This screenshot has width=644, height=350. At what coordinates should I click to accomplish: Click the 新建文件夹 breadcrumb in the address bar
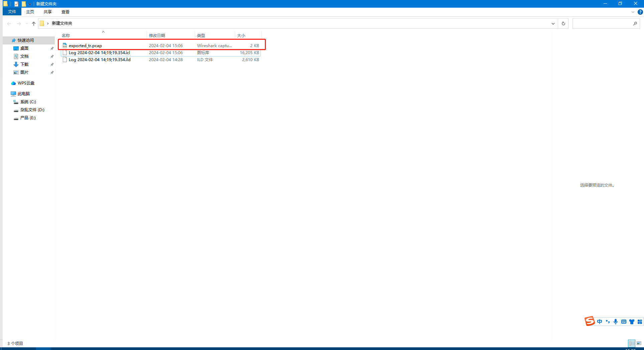pyautogui.click(x=62, y=23)
